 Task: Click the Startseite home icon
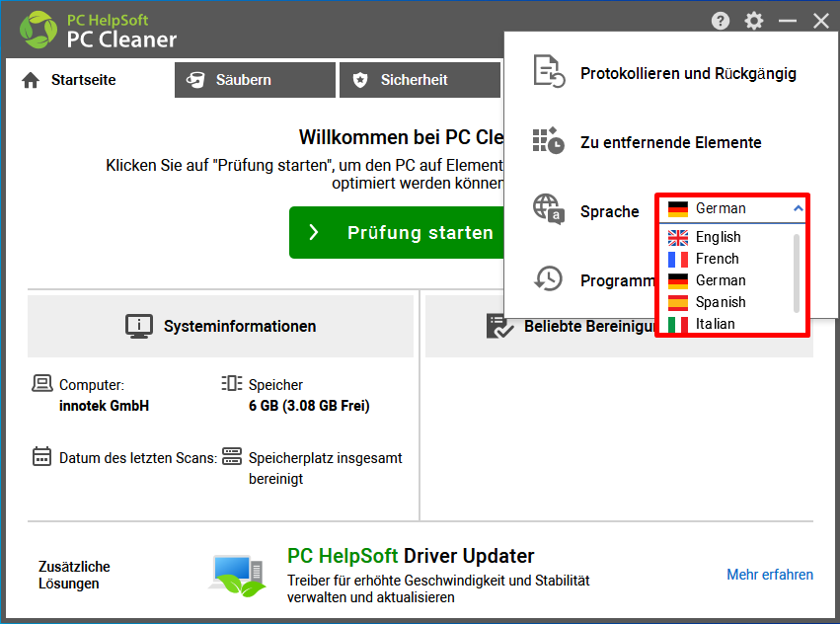tap(31, 80)
